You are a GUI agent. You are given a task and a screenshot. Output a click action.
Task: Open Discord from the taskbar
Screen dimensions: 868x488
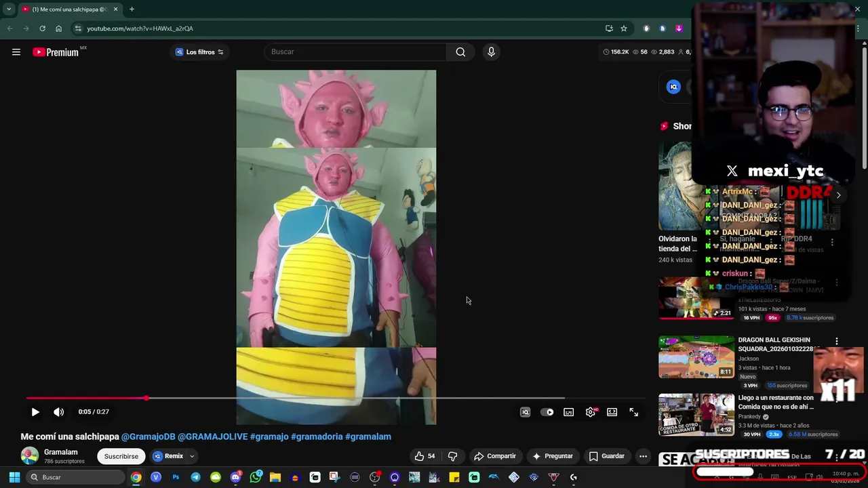(235, 477)
